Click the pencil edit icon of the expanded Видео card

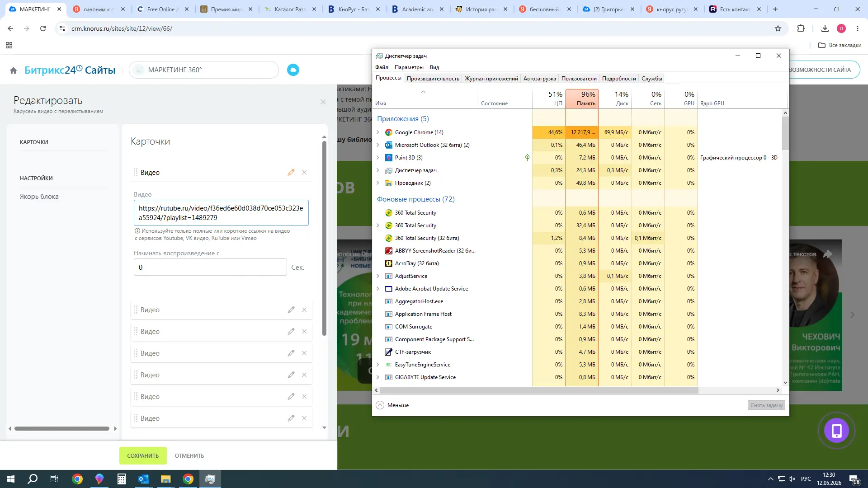click(291, 172)
